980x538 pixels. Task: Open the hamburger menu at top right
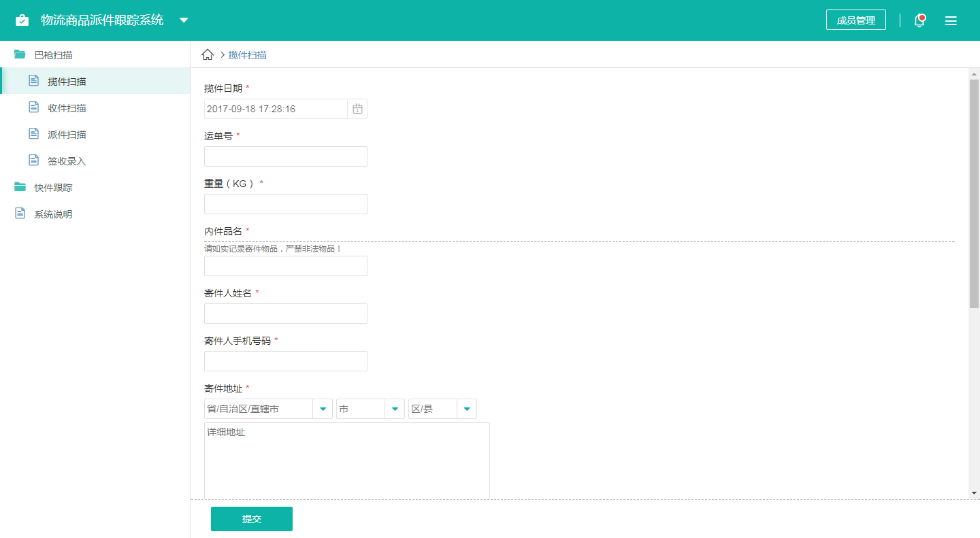point(951,20)
